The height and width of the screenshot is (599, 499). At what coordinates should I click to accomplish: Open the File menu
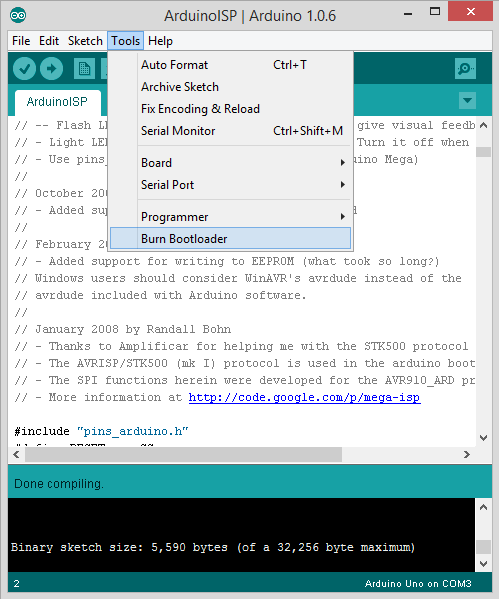click(21, 41)
